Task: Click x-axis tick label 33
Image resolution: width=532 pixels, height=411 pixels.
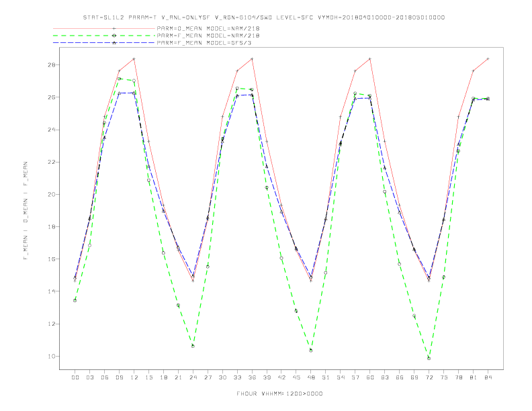Action: tap(237, 377)
